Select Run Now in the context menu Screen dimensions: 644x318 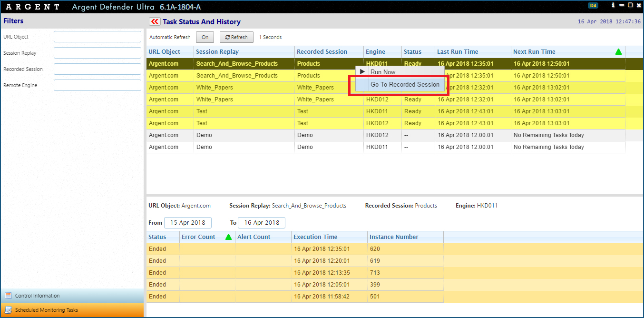tap(382, 72)
